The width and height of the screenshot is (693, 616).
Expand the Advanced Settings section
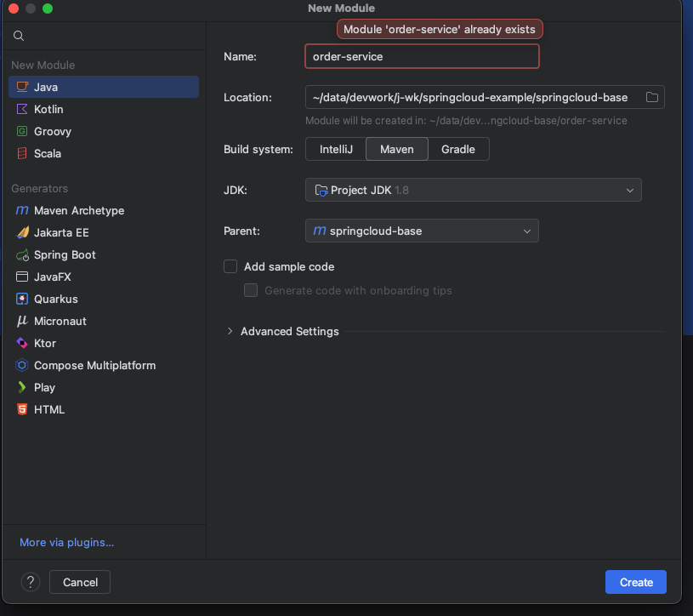tap(282, 331)
